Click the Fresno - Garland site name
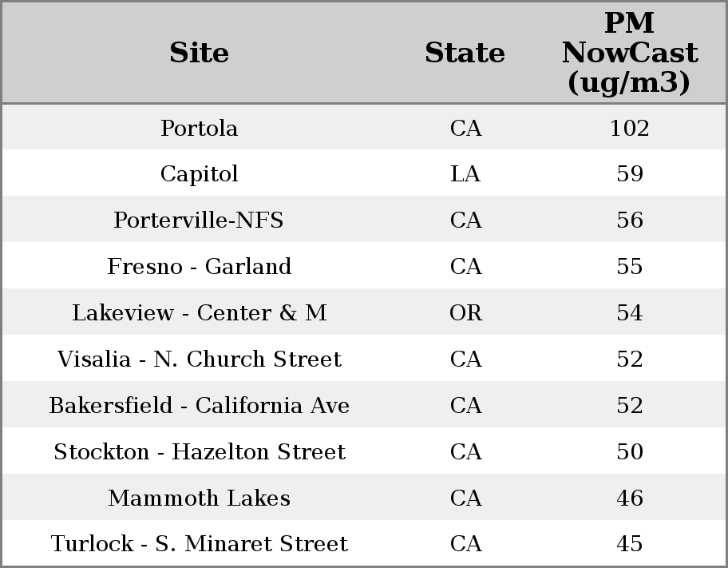The height and width of the screenshot is (568, 728). [x=199, y=267]
